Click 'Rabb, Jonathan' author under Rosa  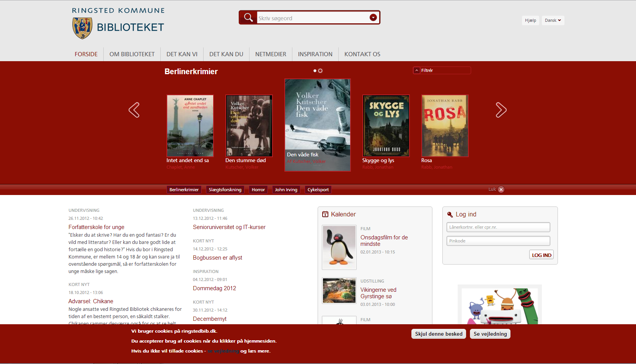[x=437, y=167]
